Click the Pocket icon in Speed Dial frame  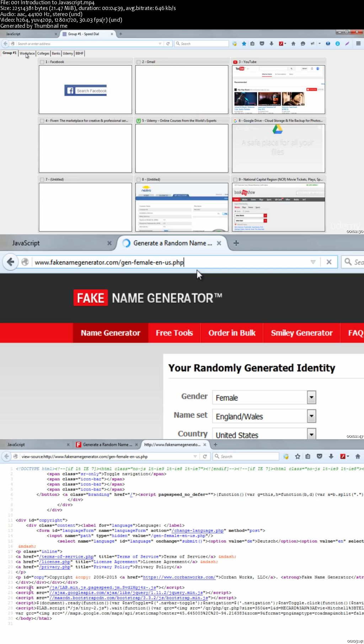point(262,44)
